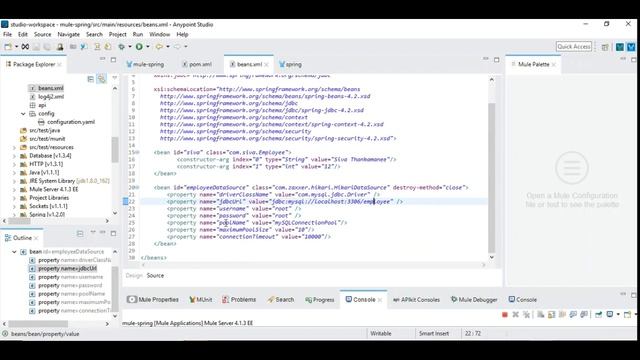Open the Search menu

[x=94, y=34]
